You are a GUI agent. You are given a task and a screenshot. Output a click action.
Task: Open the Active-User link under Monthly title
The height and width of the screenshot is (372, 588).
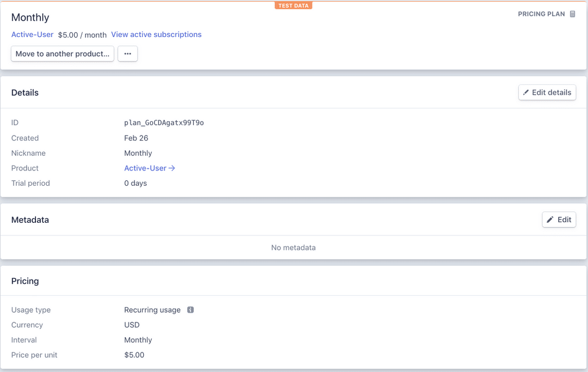coord(32,34)
